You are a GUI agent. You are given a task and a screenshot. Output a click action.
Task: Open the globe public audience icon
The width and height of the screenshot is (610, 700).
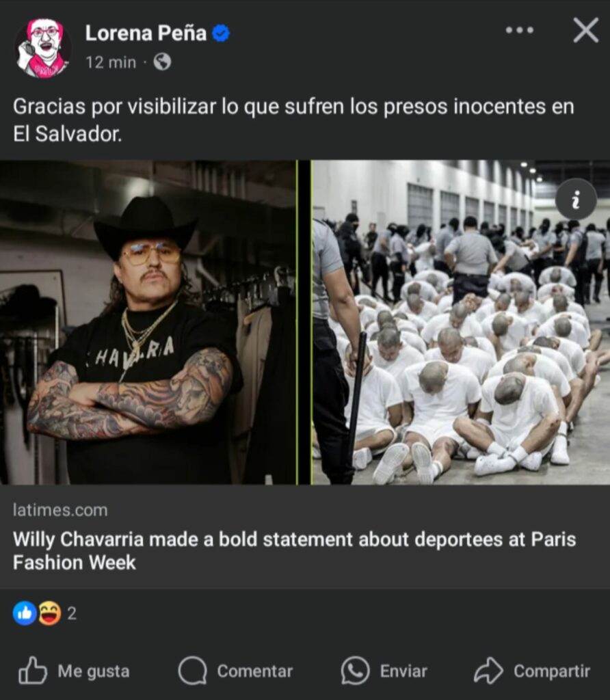pos(162,62)
